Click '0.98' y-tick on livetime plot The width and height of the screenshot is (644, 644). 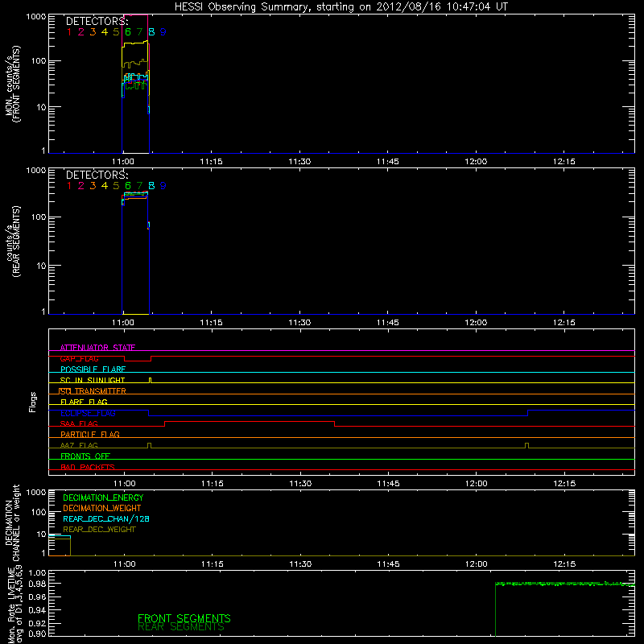[x=37, y=584]
